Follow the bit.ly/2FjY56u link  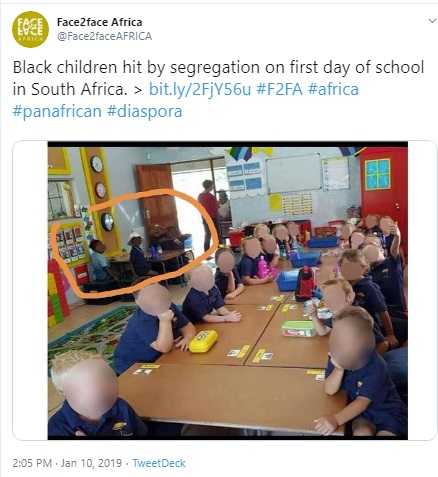pyautogui.click(x=199, y=89)
